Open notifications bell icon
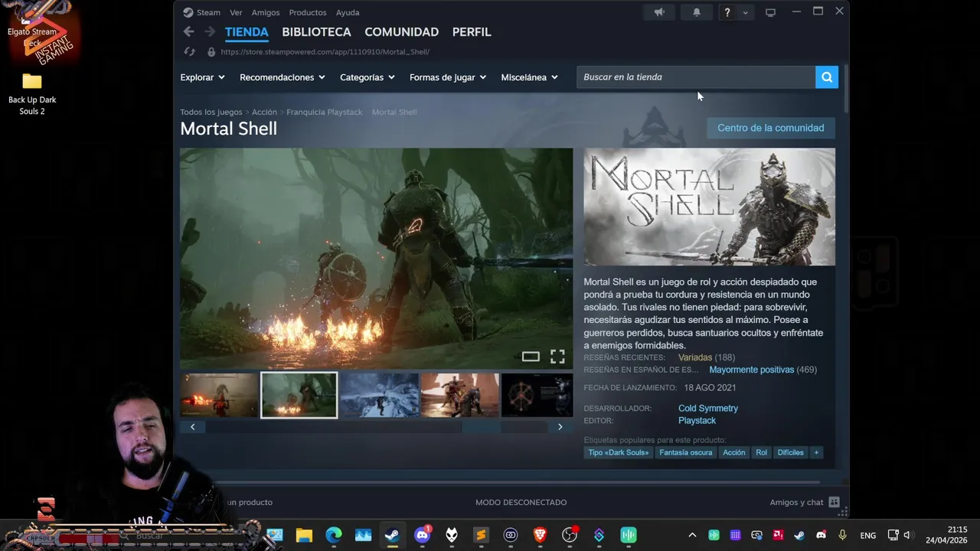The width and height of the screenshot is (980, 551). [697, 12]
